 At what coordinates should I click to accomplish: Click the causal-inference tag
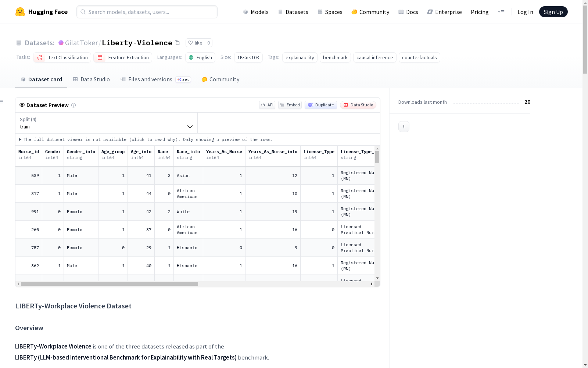(375, 57)
